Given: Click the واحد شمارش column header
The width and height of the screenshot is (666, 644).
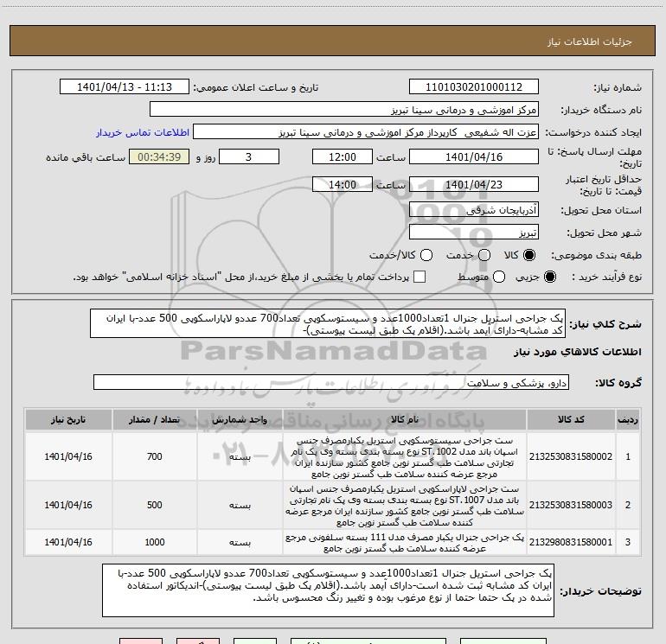Looking at the screenshot, I should click(240, 419).
